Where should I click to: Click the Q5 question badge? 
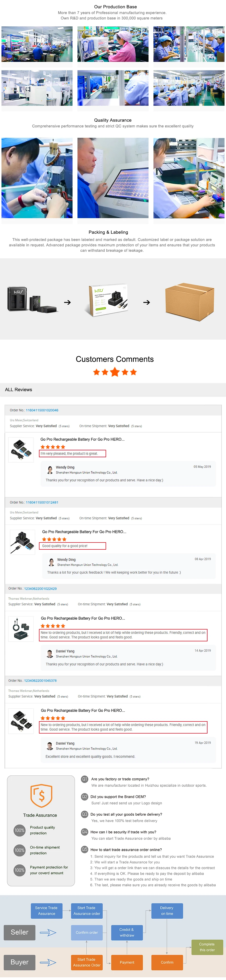coord(85,849)
